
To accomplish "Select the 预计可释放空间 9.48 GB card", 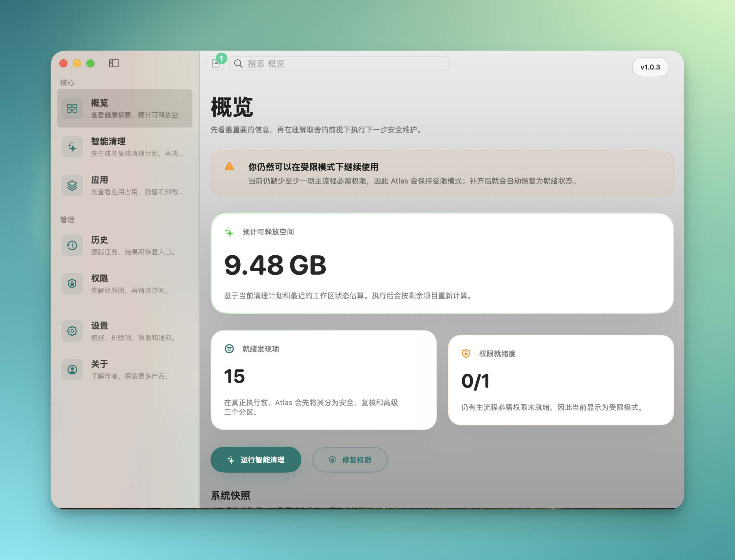I will coord(442,263).
